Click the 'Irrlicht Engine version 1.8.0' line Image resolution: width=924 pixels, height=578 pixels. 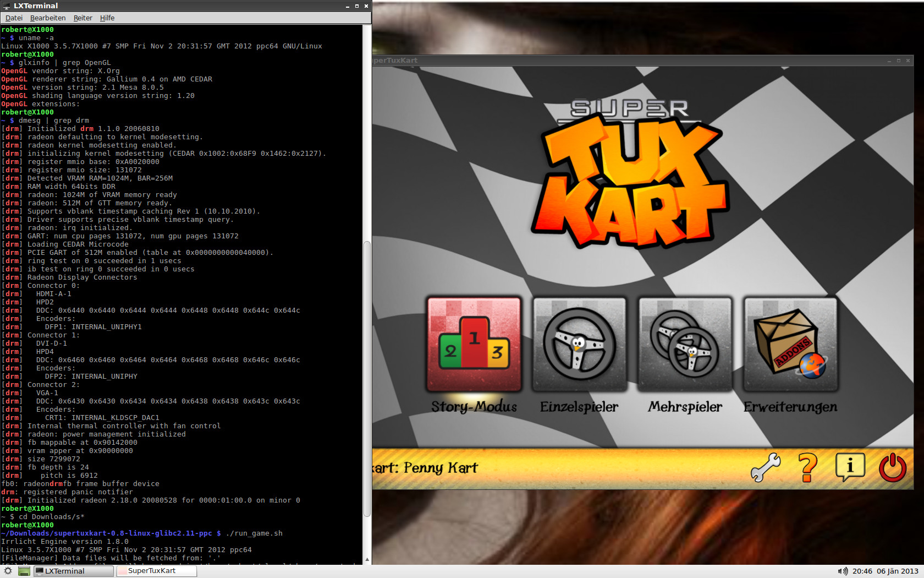point(65,542)
